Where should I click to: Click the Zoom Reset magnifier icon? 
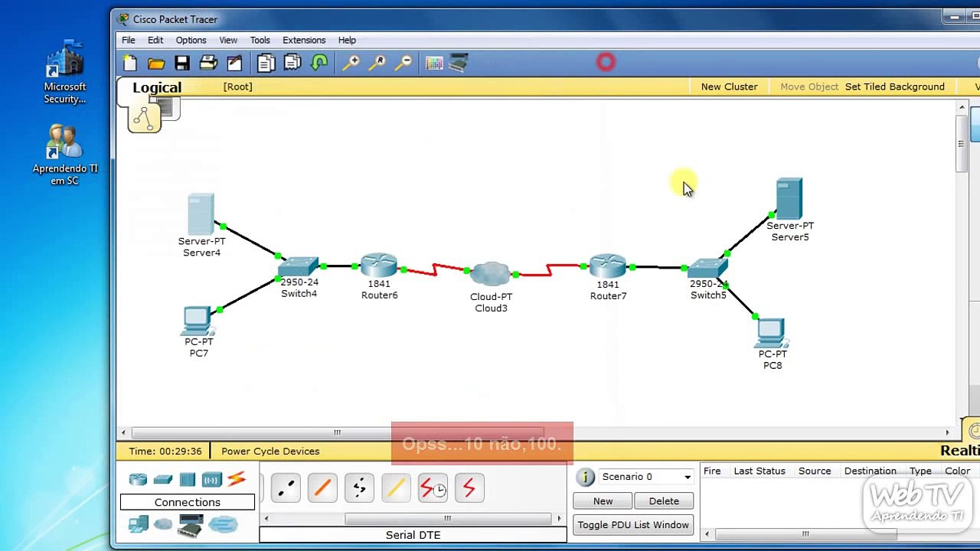pos(377,64)
